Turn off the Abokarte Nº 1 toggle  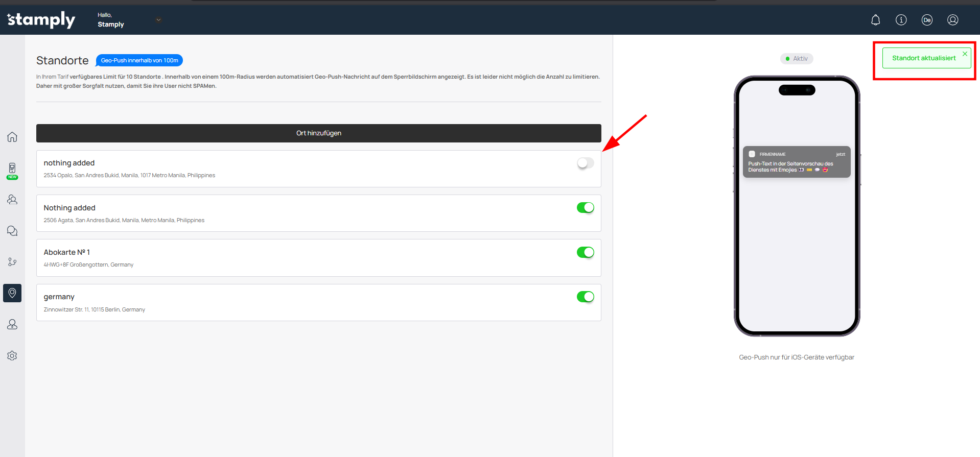click(x=585, y=252)
